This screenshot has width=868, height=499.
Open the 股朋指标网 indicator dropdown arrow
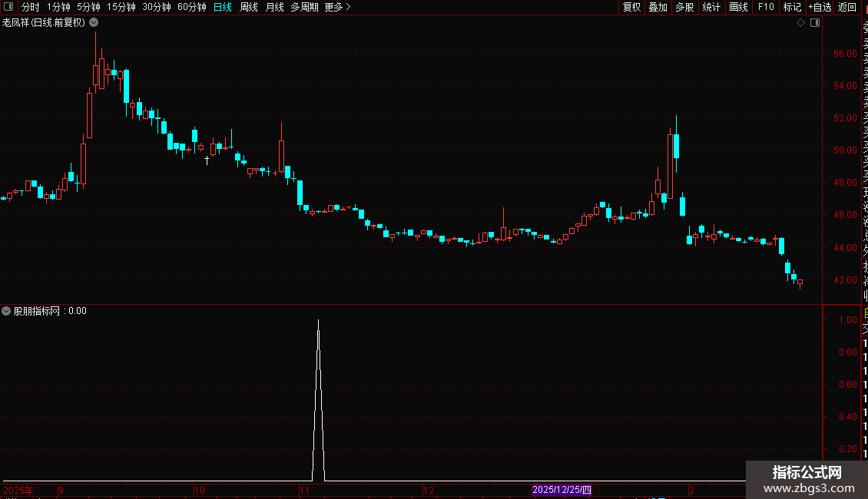tap(6, 311)
